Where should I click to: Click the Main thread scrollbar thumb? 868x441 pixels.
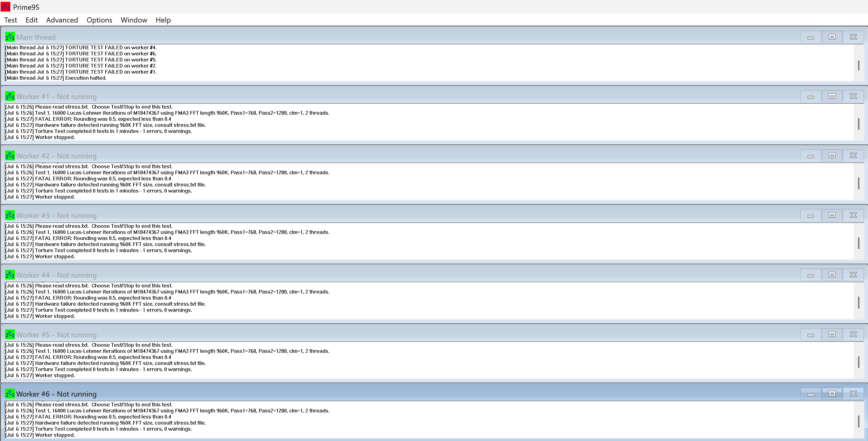click(x=859, y=65)
